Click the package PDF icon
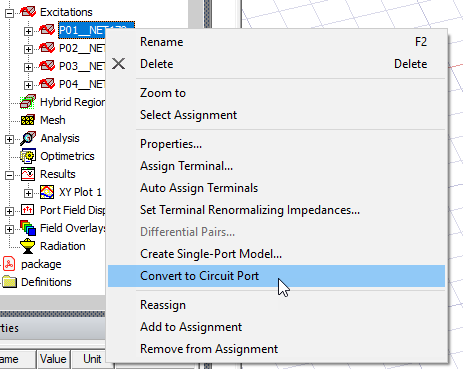 9,264
